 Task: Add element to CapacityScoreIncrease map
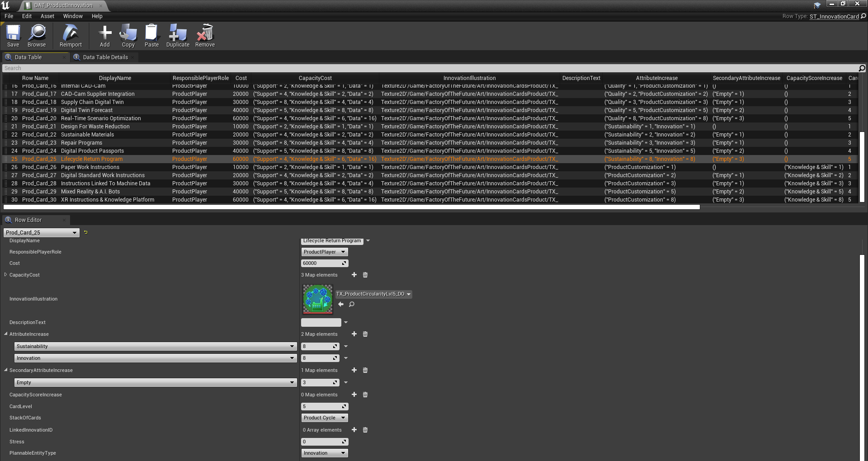[354, 395]
